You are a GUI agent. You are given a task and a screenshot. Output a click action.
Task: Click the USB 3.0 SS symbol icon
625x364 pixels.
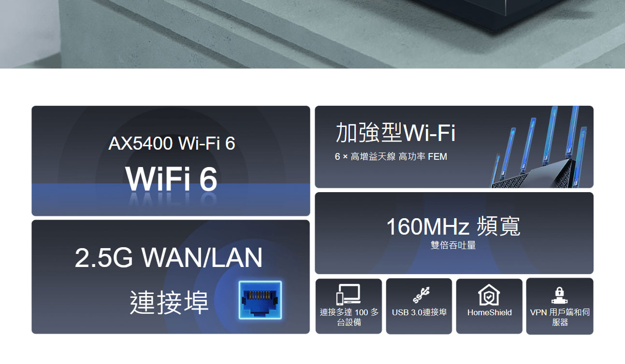coord(419,294)
